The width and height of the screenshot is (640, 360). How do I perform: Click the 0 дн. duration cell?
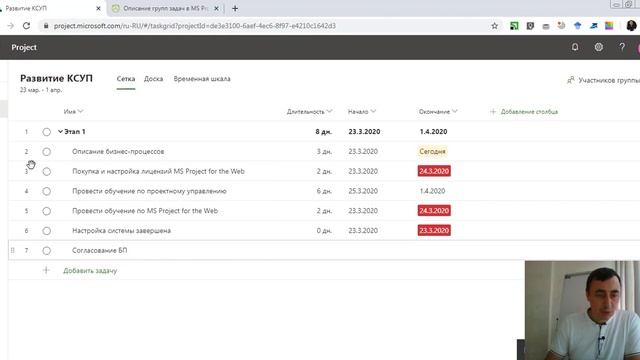[324, 231]
